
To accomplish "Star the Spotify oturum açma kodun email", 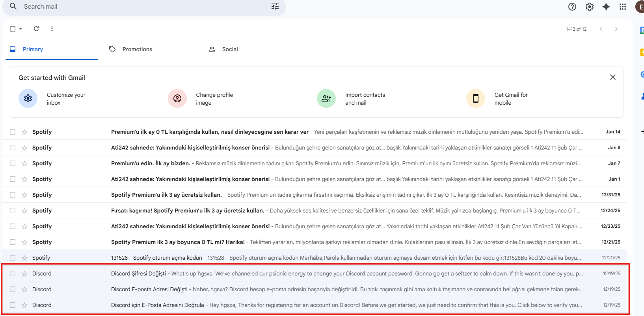I will click(x=24, y=258).
